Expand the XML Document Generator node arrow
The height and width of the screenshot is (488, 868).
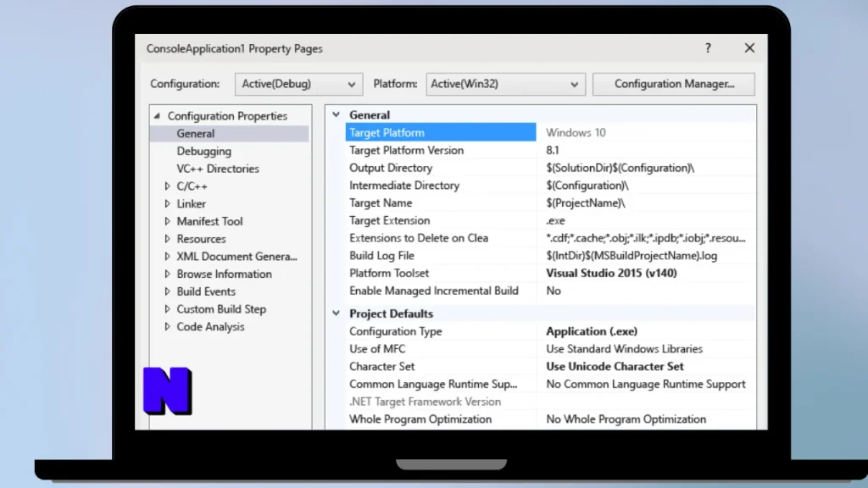[167, 257]
